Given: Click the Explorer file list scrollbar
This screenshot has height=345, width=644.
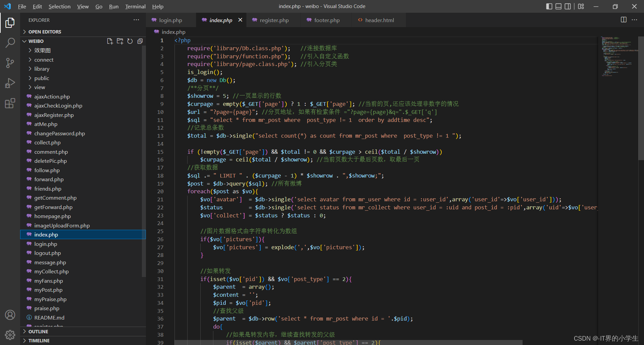Looking at the screenshot, I should point(144,161).
